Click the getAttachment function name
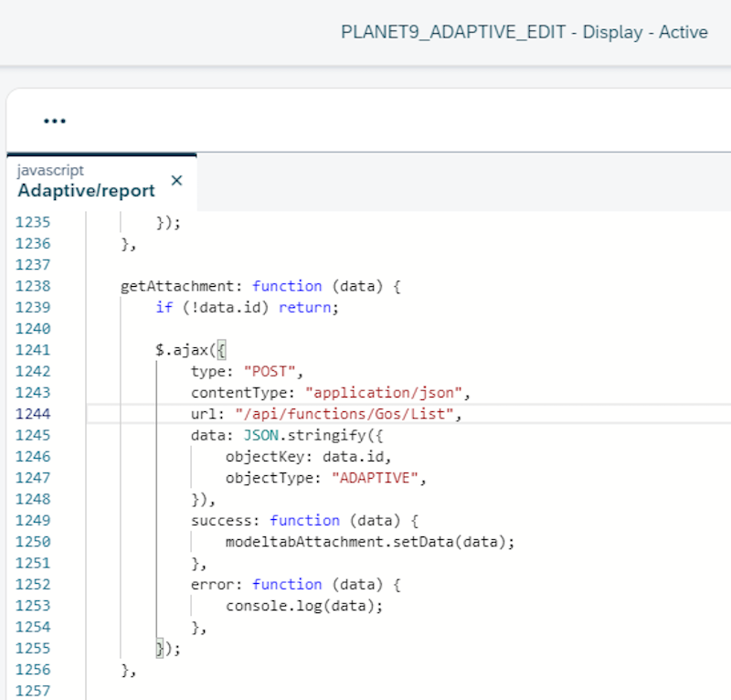Screen dimensions: 731x700 (x=177, y=286)
